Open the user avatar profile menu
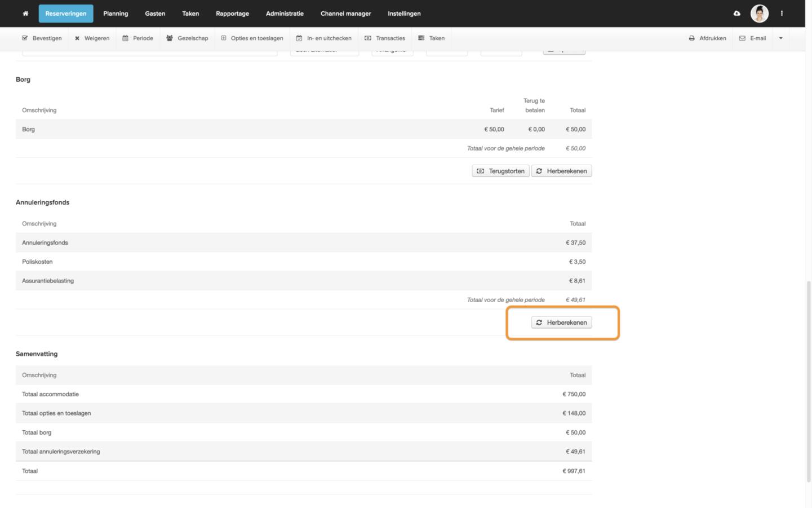This screenshot has width=812, height=508. [759, 14]
